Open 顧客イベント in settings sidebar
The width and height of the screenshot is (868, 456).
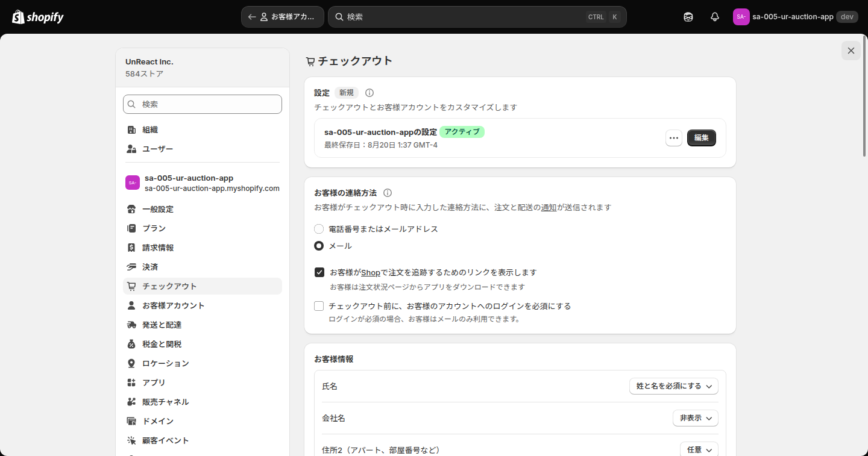(x=203, y=440)
